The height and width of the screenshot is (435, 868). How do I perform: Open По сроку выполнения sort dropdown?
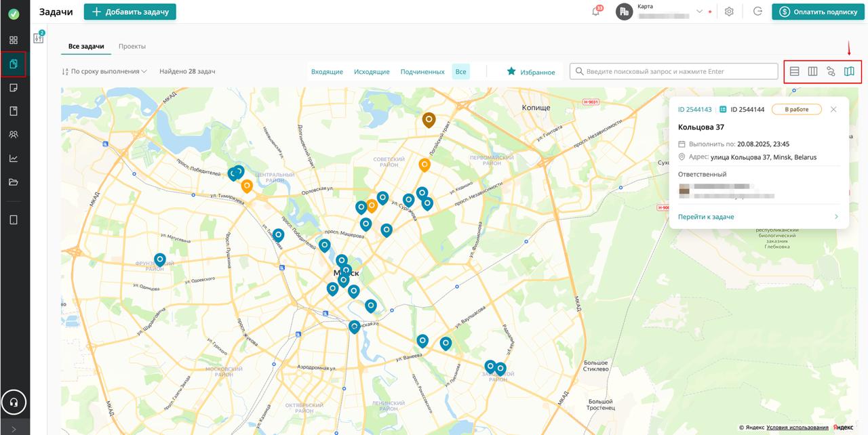click(104, 71)
